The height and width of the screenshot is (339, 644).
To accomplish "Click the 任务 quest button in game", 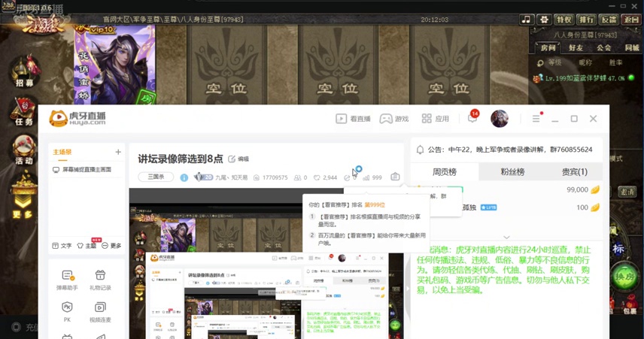I will click(x=23, y=114).
